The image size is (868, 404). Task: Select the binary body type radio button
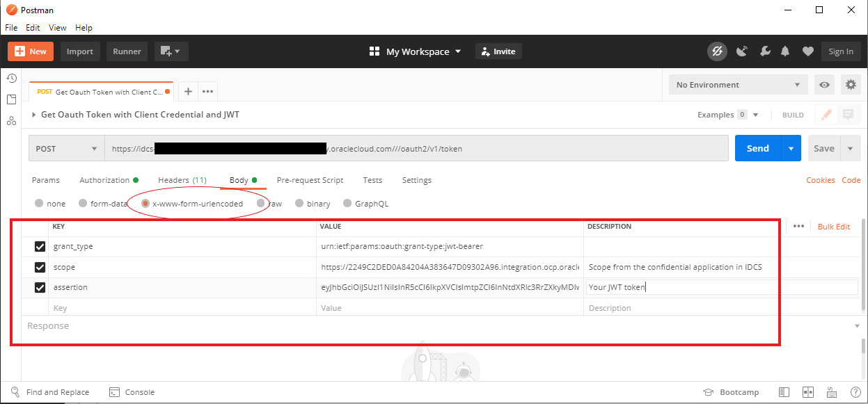point(299,204)
